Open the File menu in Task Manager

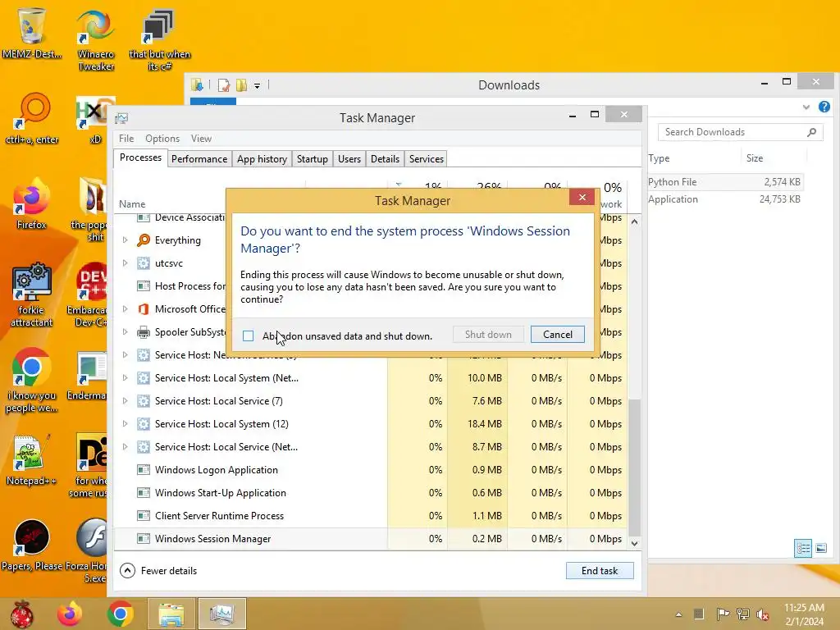tap(126, 139)
